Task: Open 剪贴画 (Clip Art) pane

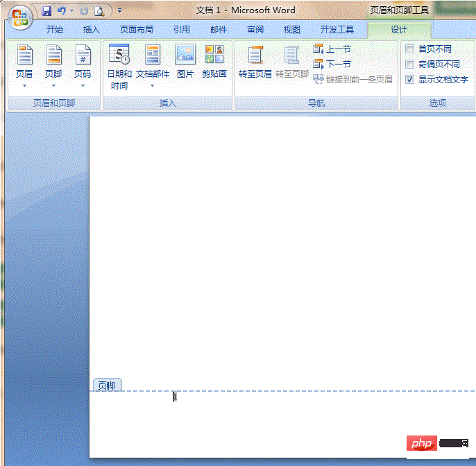Action: [214, 62]
